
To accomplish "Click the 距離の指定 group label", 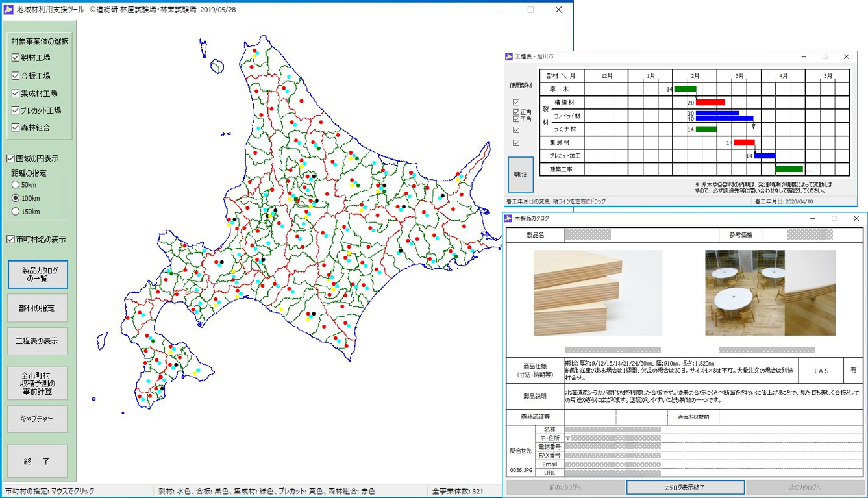I will pyautogui.click(x=29, y=173).
